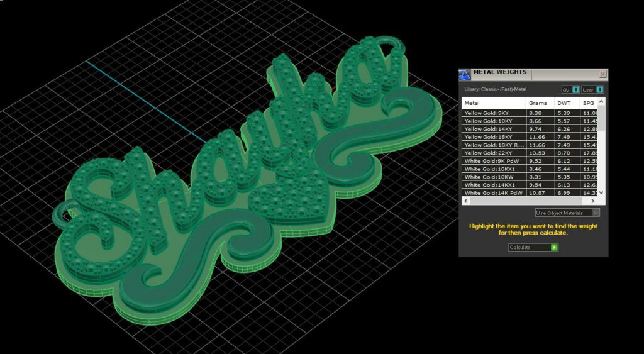644x354 pixels.
Task: Select the Yellow Gold:10KY row
Action: [530, 121]
